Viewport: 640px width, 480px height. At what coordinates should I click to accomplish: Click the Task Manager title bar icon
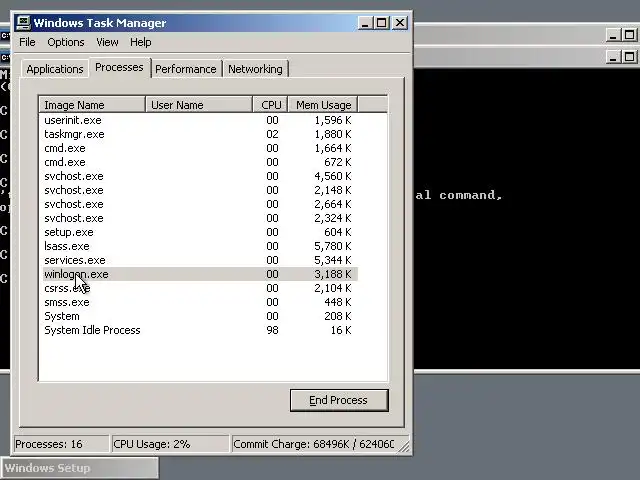[x=23, y=23]
